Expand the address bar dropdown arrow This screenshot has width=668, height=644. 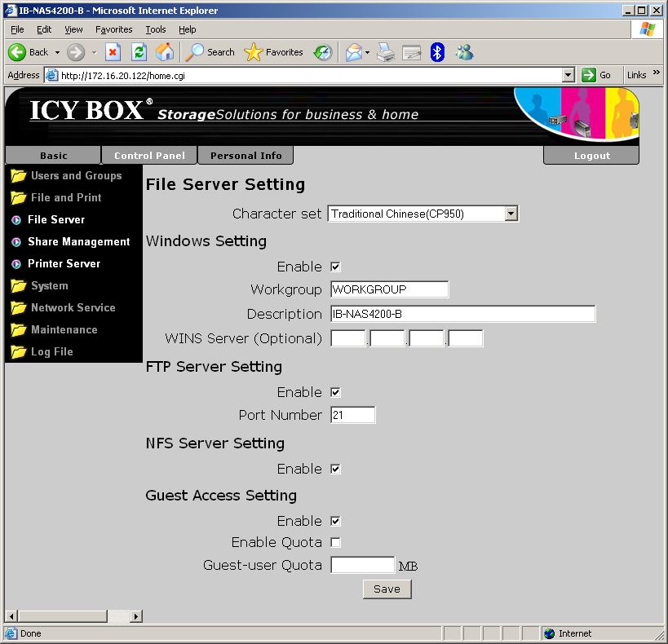568,75
